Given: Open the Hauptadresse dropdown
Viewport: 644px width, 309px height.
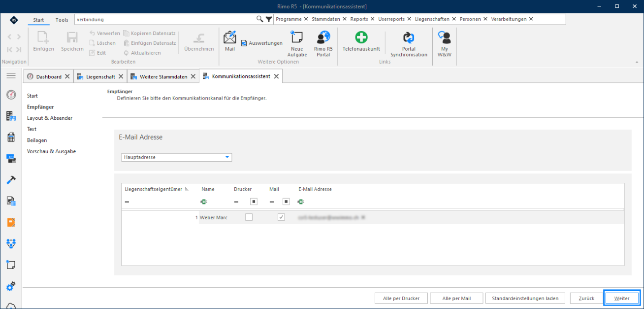Looking at the screenshot, I should (177, 157).
